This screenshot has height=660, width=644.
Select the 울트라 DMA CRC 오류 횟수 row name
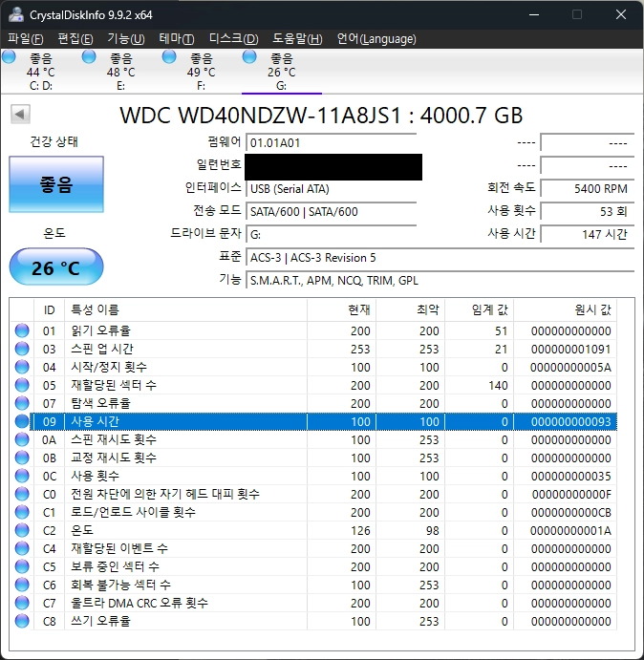click(140, 604)
